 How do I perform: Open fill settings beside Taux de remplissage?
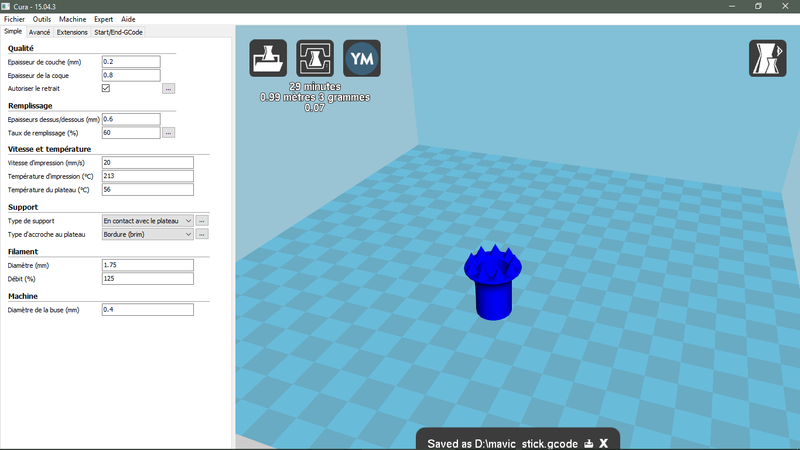[x=169, y=132]
